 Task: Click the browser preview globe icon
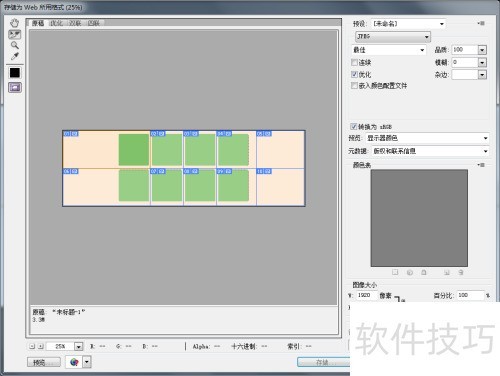pos(74,362)
